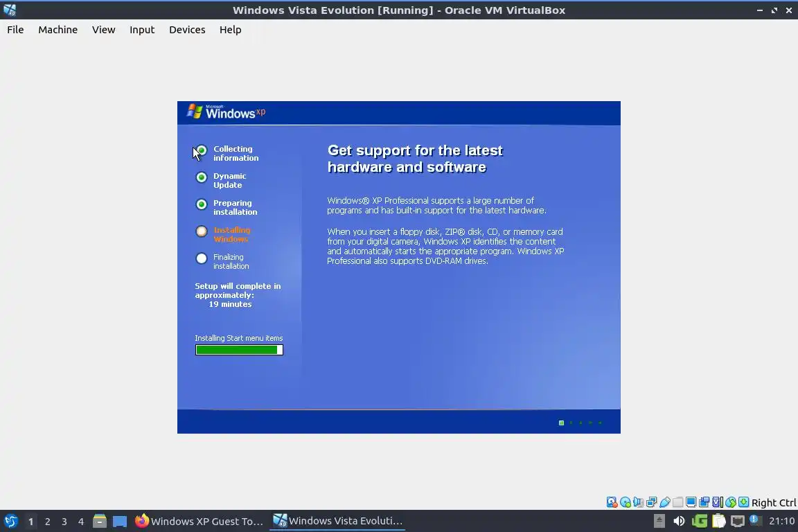Open the View menu
This screenshot has height=532, width=798.
103,30
